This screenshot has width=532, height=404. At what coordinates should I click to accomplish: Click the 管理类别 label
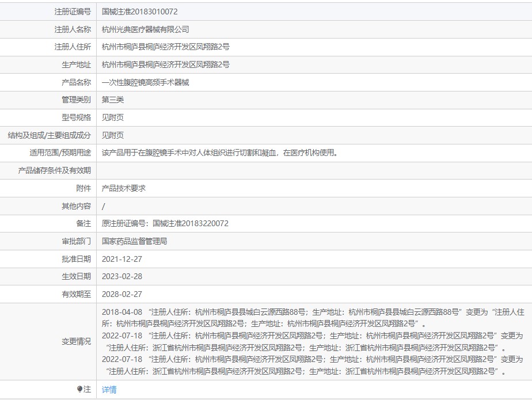77,100
